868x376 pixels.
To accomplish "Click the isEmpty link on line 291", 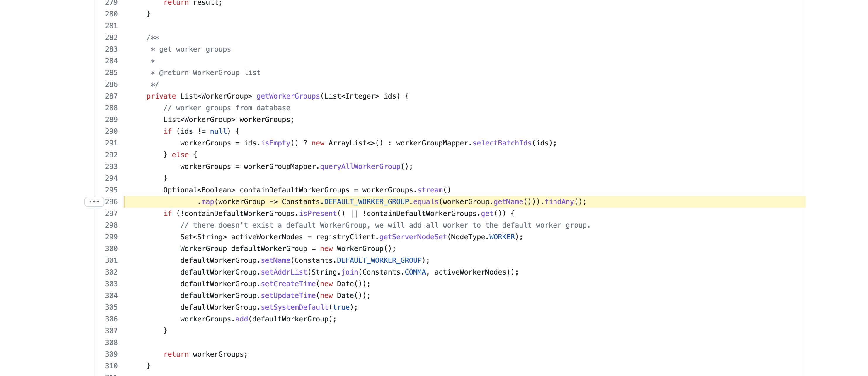I will (276, 143).
